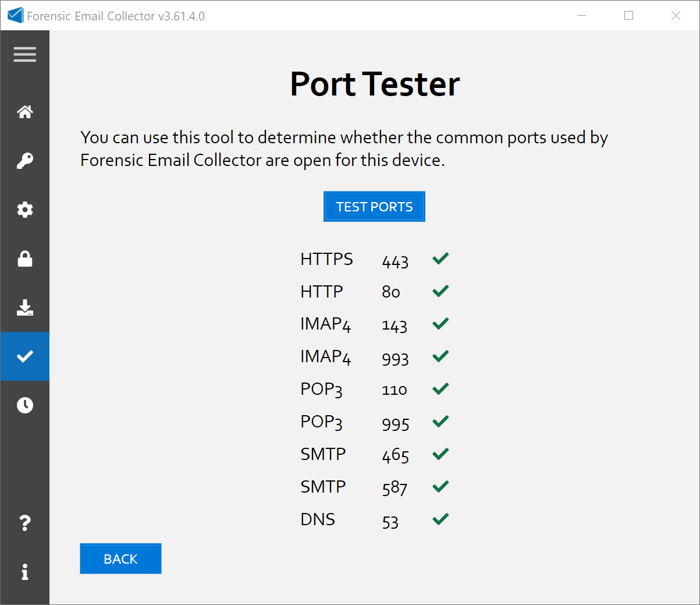This screenshot has width=700, height=605.
Task: Click the SMTP 587 row label
Action: [x=323, y=486]
